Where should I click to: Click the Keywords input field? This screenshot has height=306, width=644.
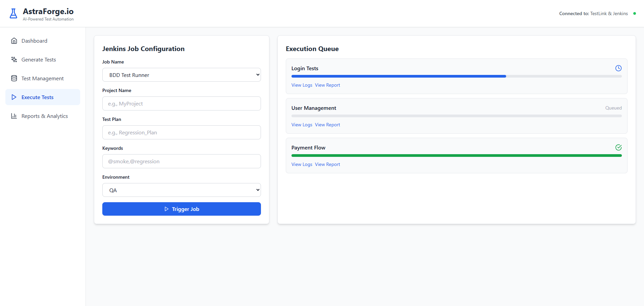181,161
